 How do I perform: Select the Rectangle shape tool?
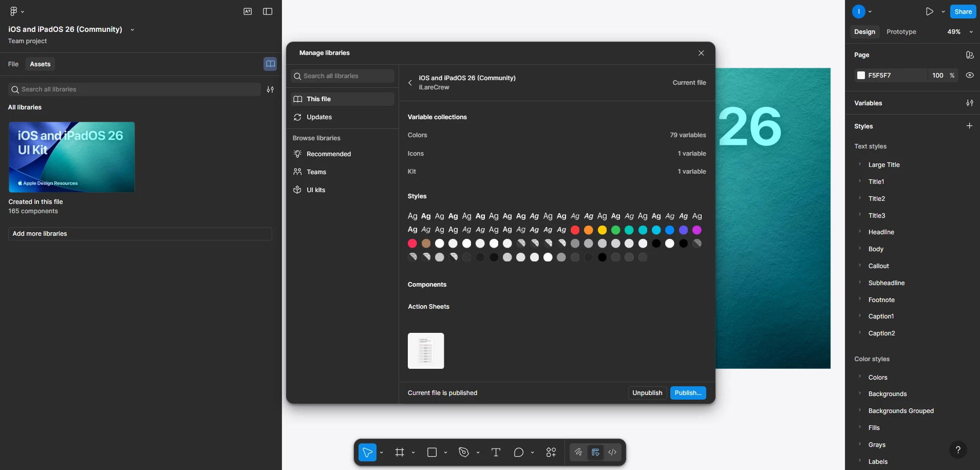point(432,453)
